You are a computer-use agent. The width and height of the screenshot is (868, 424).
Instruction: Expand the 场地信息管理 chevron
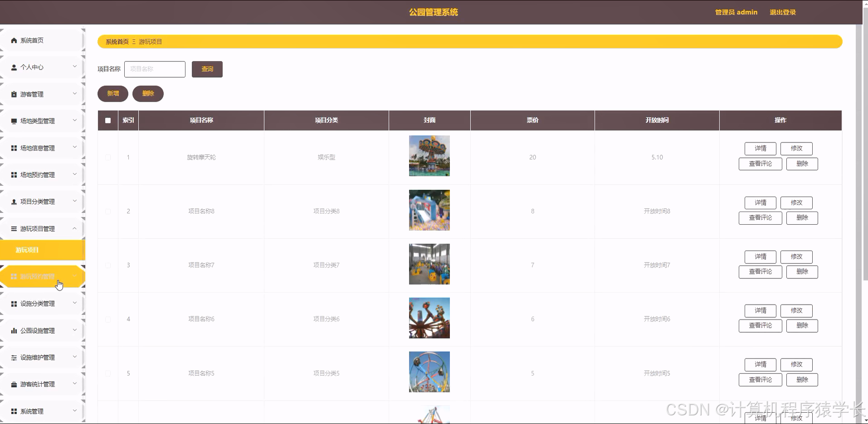pos(75,147)
